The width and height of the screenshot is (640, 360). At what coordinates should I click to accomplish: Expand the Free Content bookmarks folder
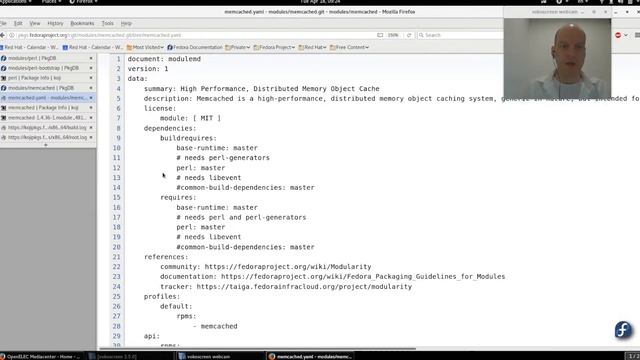(349, 47)
